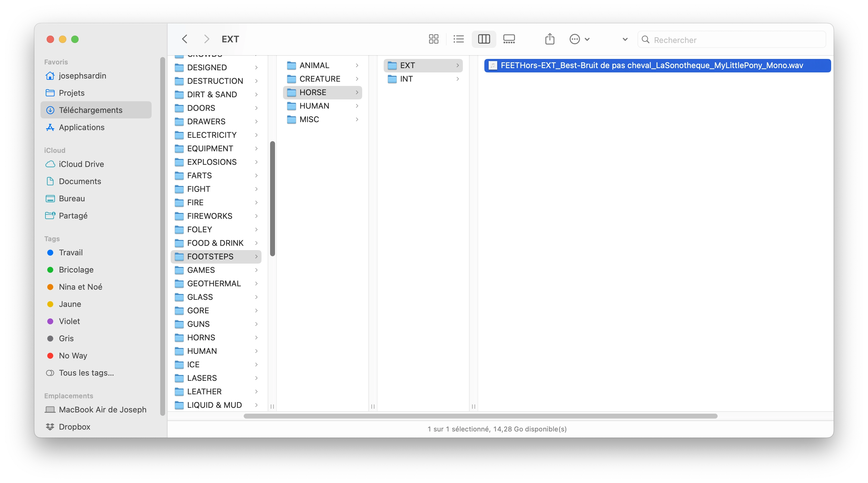The image size is (868, 483).
Task: Go back with the back arrow
Action: 185,39
